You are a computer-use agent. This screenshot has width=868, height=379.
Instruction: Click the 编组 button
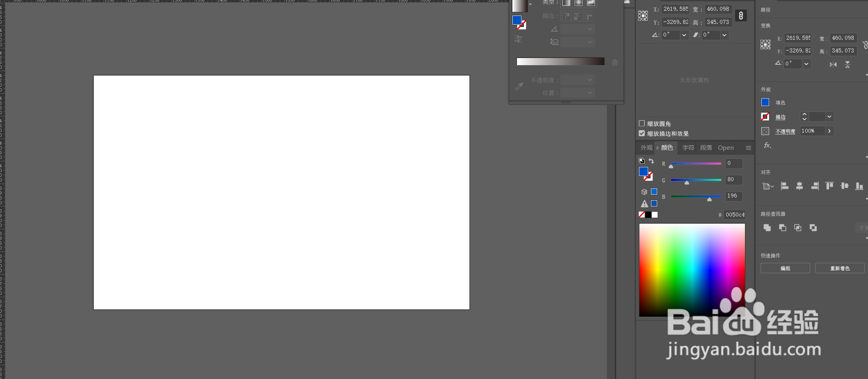tap(785, 268)
